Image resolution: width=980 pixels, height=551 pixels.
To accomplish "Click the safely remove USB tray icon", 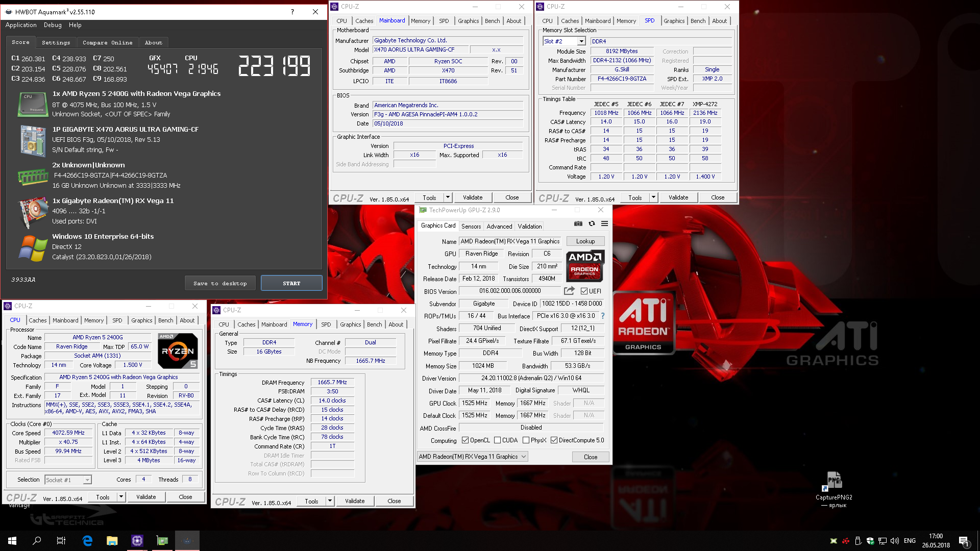I will (x=858, y=541).
